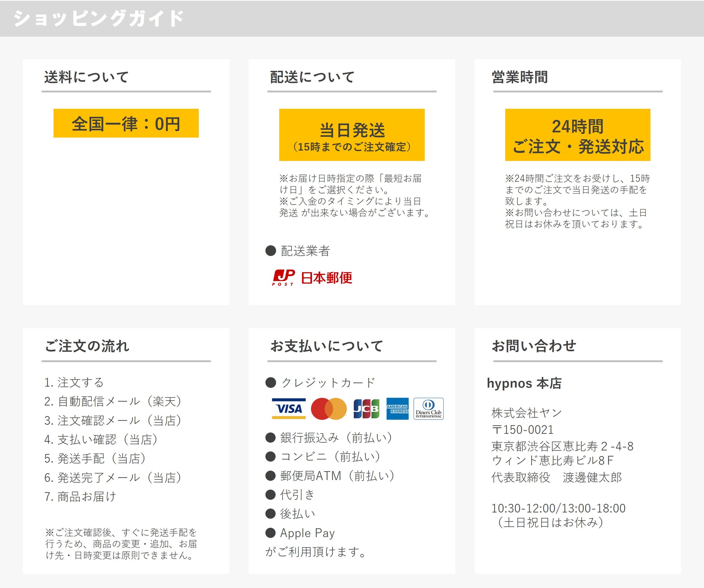
Task: Click the 日本郵便 red text
Action: [x=326, y=278]
